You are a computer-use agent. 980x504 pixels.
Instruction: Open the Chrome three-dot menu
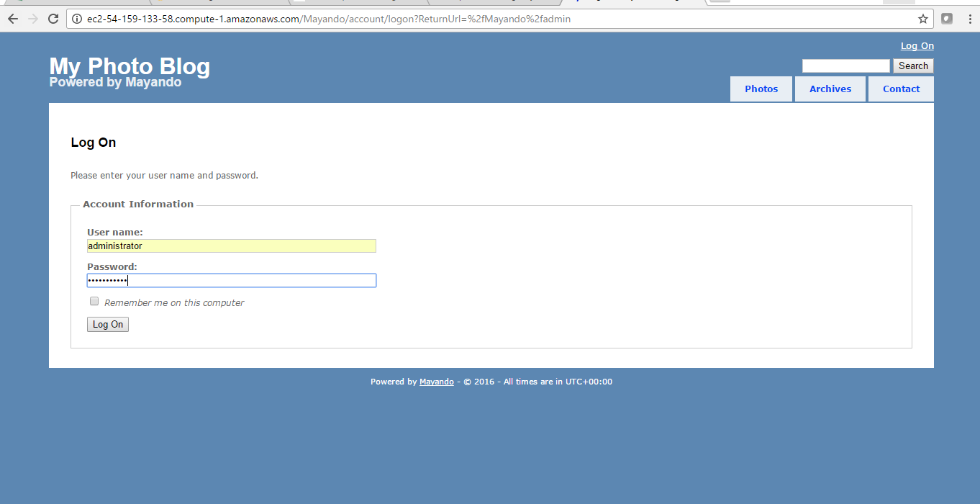click(x=968, y=19)
